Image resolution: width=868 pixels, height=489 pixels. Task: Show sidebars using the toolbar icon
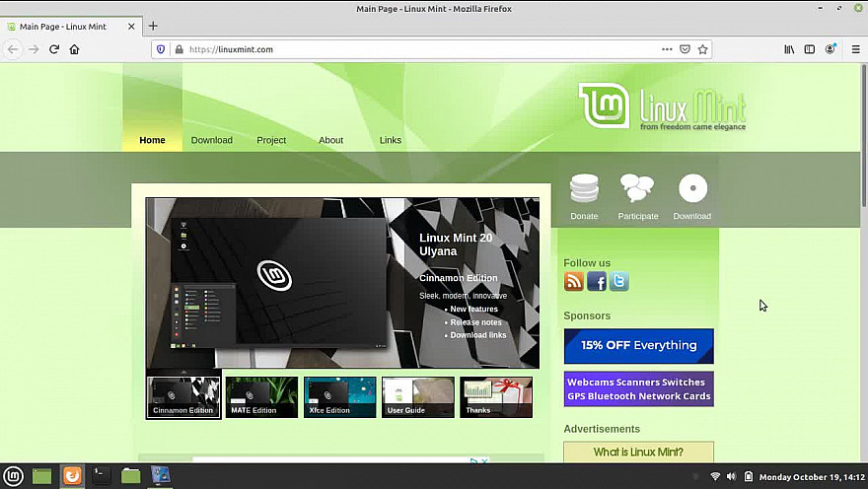[x=810, y=49]
